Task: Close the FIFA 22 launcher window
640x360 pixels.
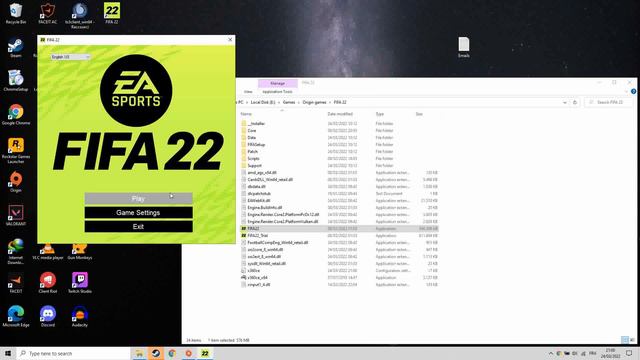Action: (x=230, y=40)
